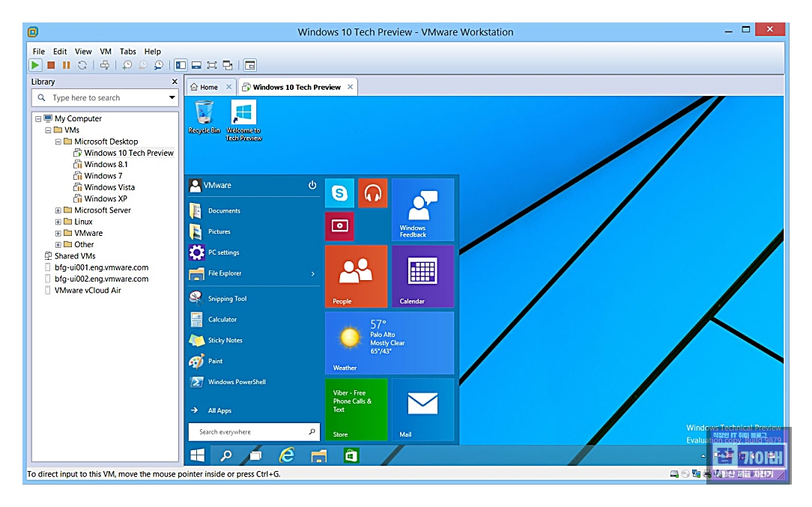Open the View menu

click(x=83, y=51)
